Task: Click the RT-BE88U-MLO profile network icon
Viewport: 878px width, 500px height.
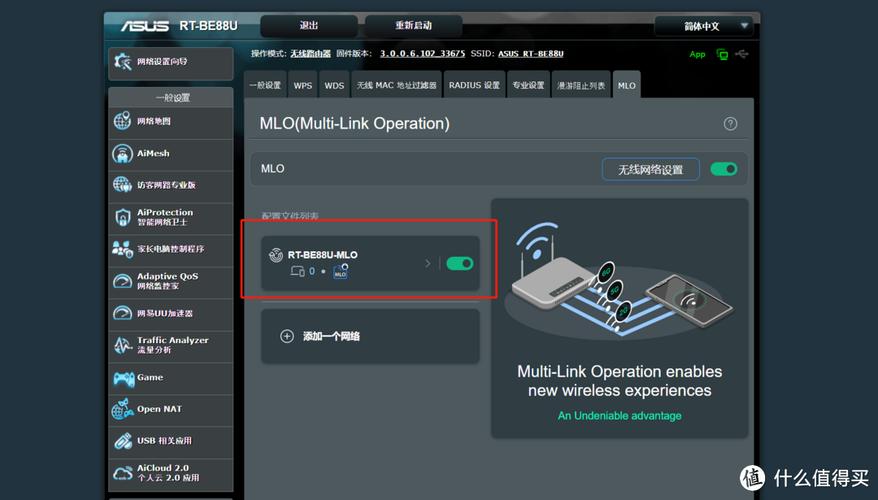Action: (x=275, y=255)
